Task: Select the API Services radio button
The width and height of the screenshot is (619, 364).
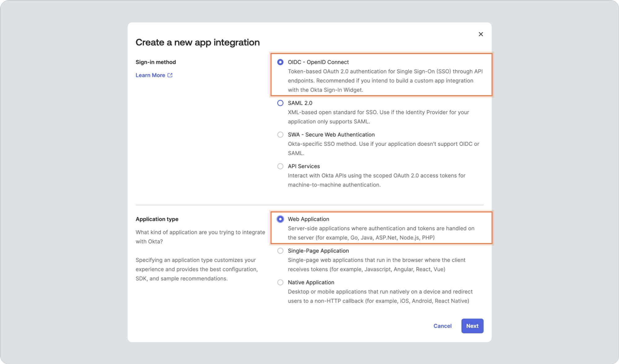Action: tap(280, 166)
